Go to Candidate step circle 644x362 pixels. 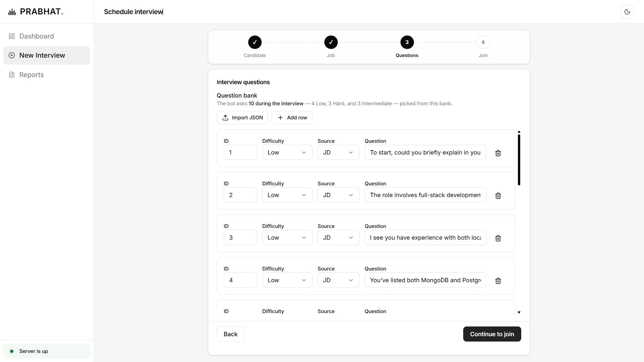(255, 42)
